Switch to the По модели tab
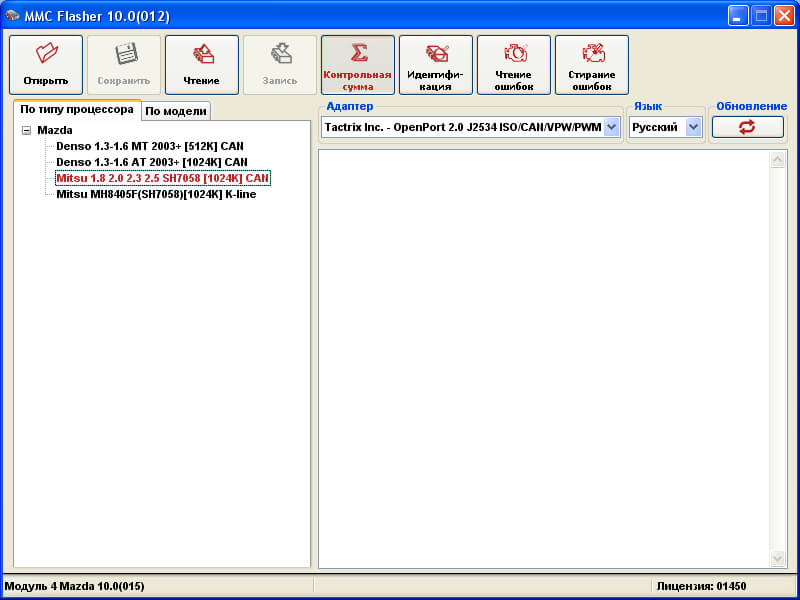 pyautogui.click(x=176, y=111)
